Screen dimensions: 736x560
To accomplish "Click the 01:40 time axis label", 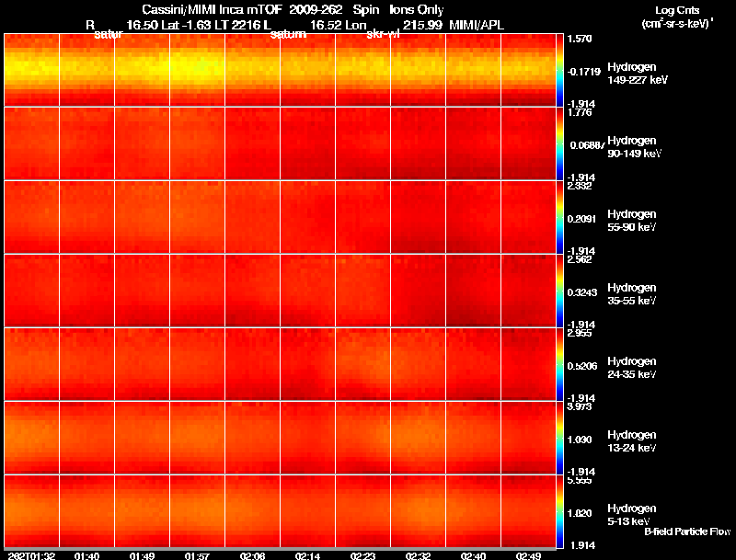I will [86, 556].
